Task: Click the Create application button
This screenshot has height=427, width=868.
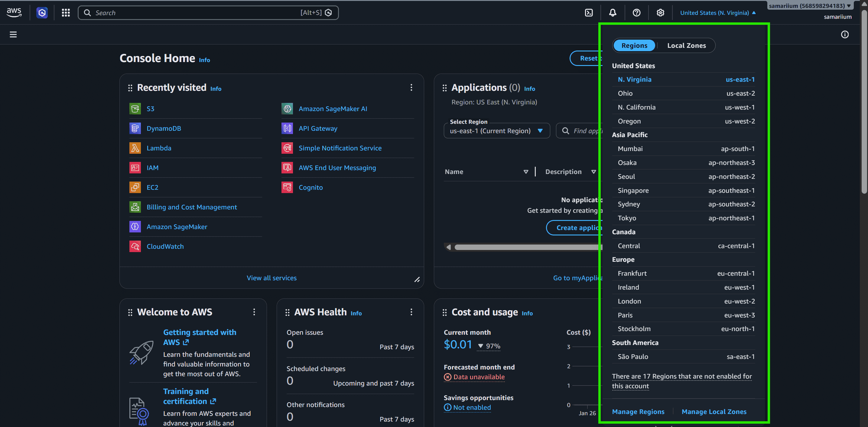Action: (x=574, y=228)
